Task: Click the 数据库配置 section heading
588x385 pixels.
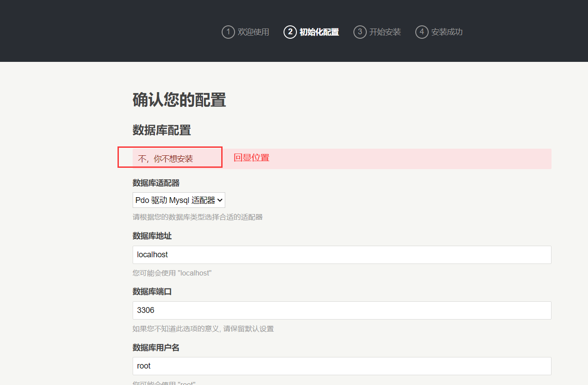Action: coord(162,130)
